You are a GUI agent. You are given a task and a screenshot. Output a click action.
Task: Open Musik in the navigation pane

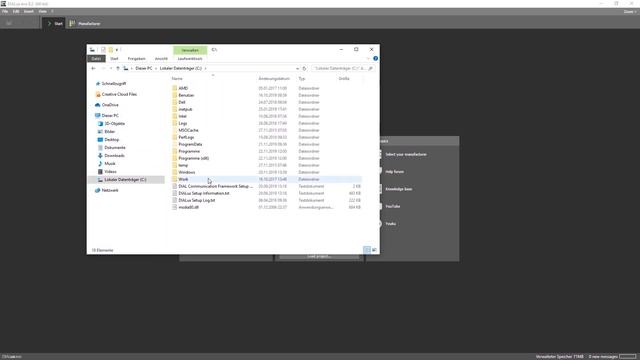110,164
